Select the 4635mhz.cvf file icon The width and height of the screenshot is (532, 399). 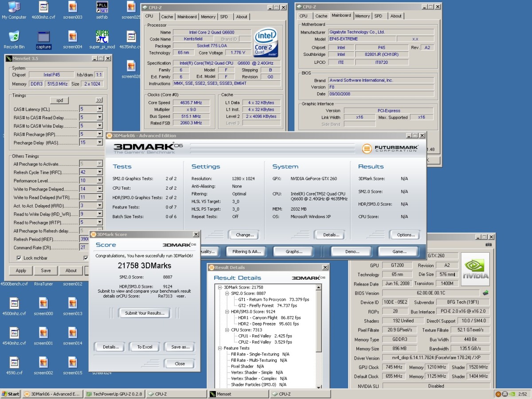(130, 40)
